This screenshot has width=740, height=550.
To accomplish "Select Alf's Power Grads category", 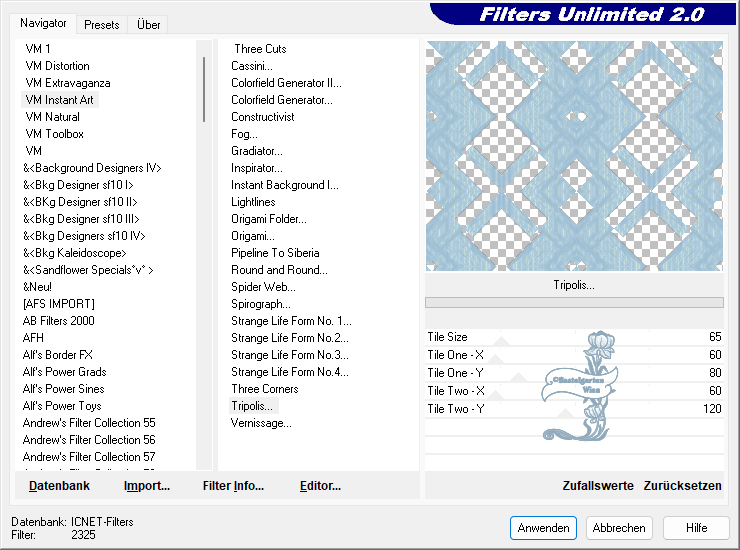I will pos(64,372).
